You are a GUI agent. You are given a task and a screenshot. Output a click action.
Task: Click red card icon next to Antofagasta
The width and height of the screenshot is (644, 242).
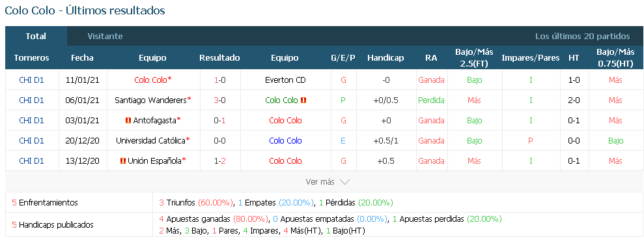point(128,121)
